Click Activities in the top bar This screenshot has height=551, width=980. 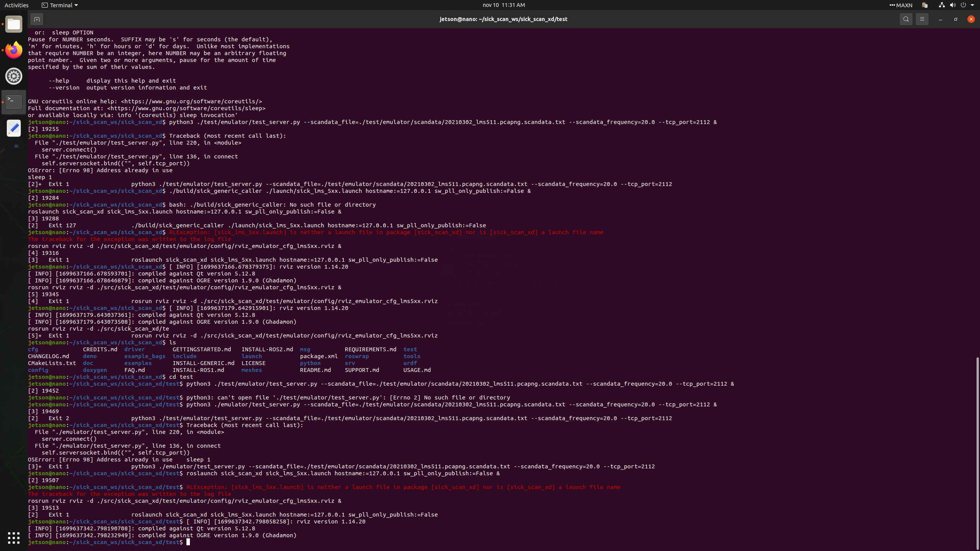point(16,5)
